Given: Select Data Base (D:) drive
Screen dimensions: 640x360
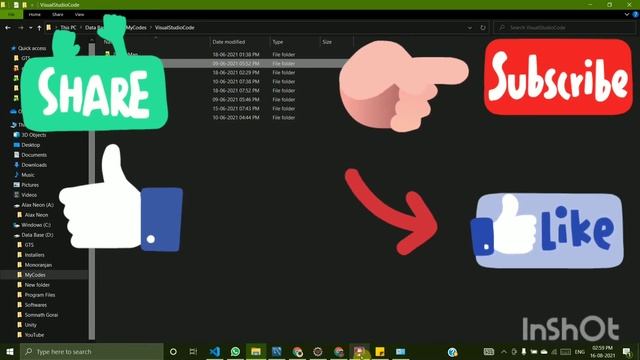Looking at the screenshot, I should pyautogui.click(x=37, y=235).
